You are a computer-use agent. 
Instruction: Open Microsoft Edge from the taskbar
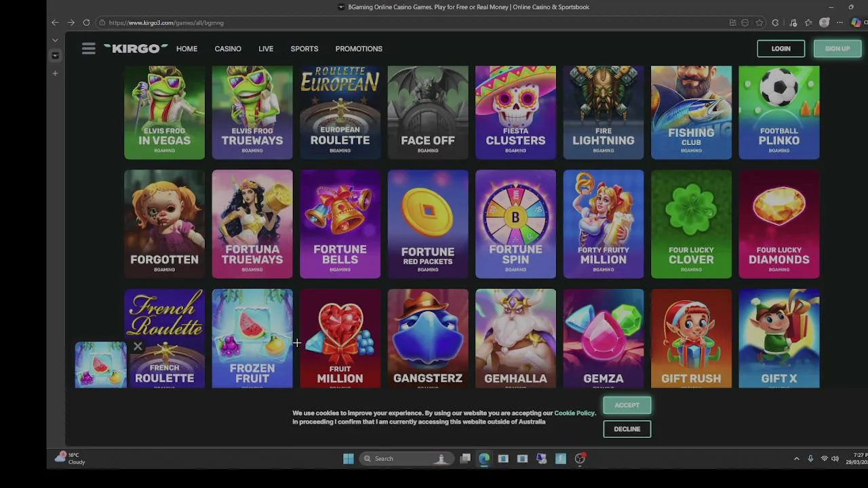[x=484, y=459]
